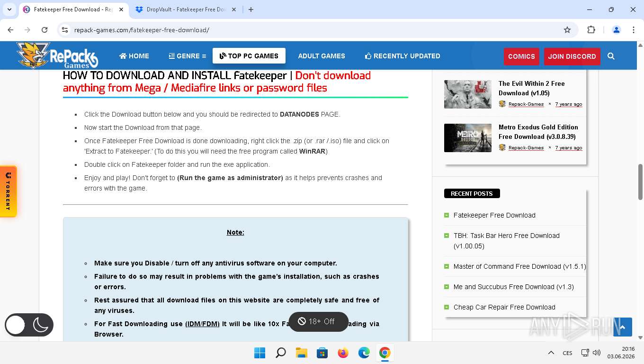The image size is (644, 364).
Task: Open the Extensions puzzle icon
Action: pos(591,30)
